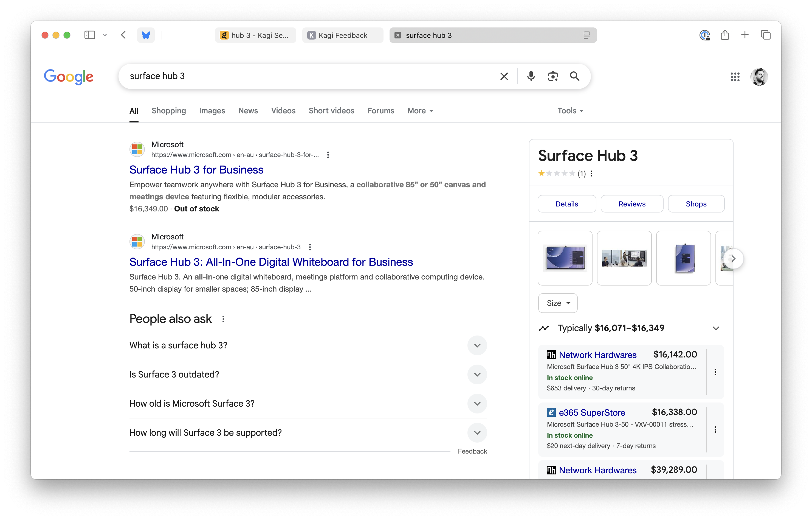The image size is (812, 520).
Task: Toggle the Safari sidebar
Action: click(89, 35)
